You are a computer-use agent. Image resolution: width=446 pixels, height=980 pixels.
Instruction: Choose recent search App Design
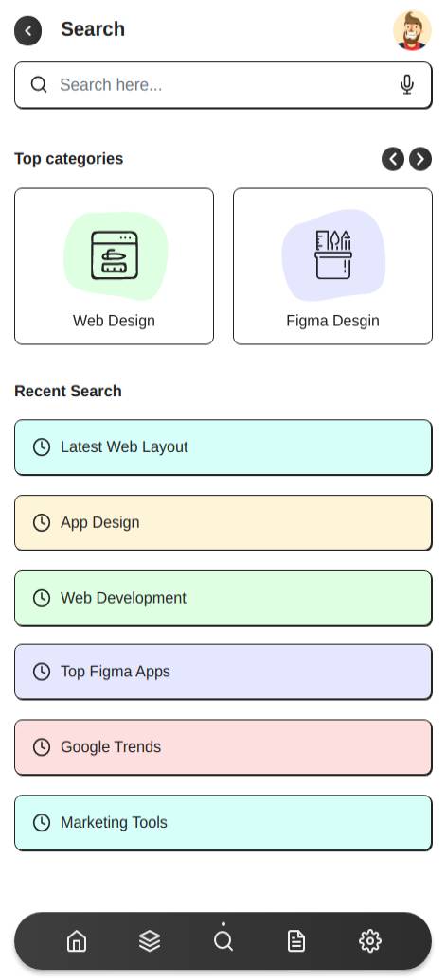point(223,522)
